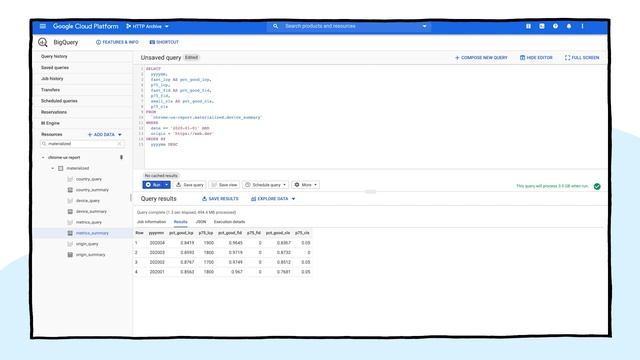Click Compose New Query

pos(481,58)
